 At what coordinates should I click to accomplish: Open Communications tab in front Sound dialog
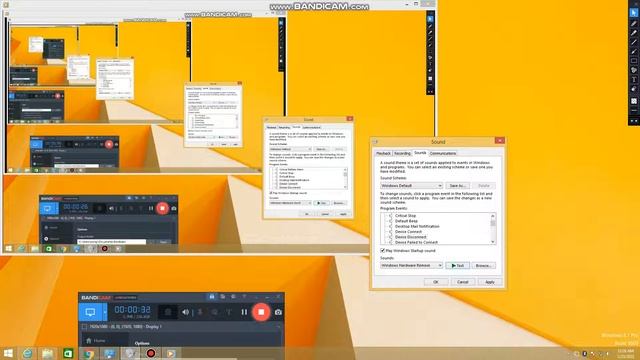pos(443,153)
